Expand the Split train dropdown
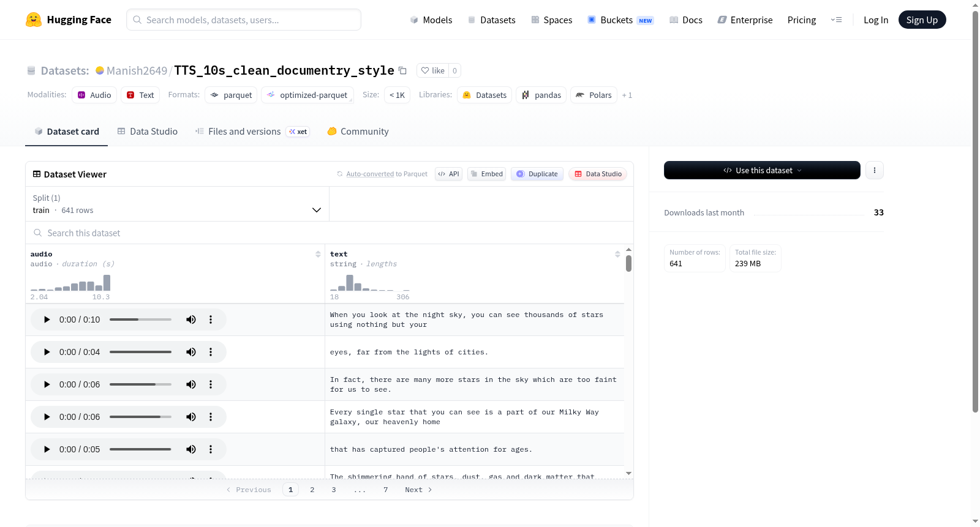The height and width of the screenshot is (527, 980). tap(177, 204)
